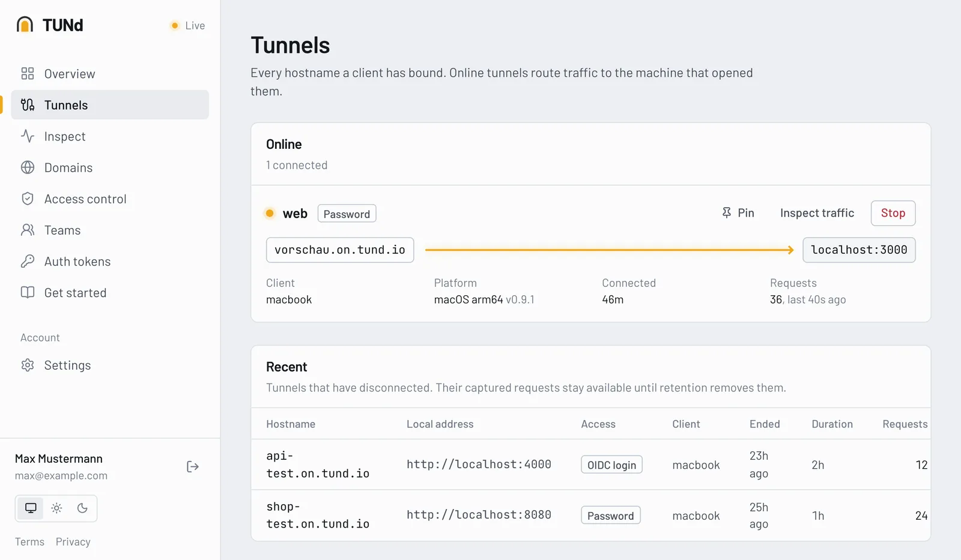Pin the web tunnel
The height and width of the screenshot is (560, 961).
pyautogui.click(x=738, y=213)
